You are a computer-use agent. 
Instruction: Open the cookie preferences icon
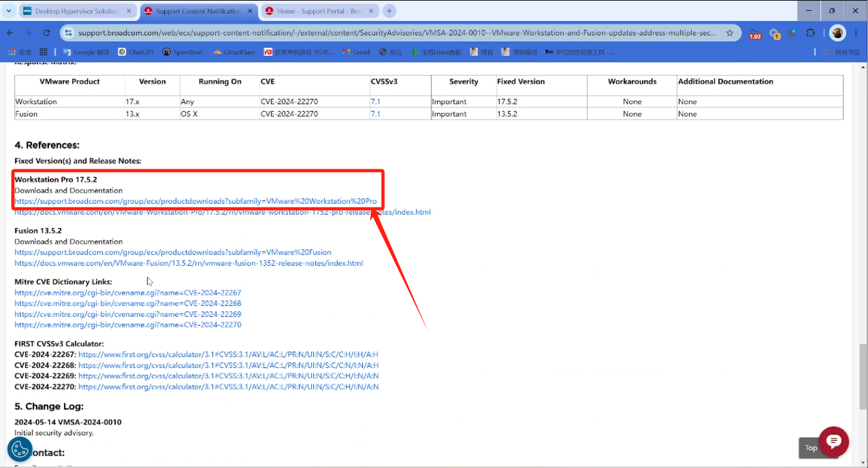pos(19,449)
